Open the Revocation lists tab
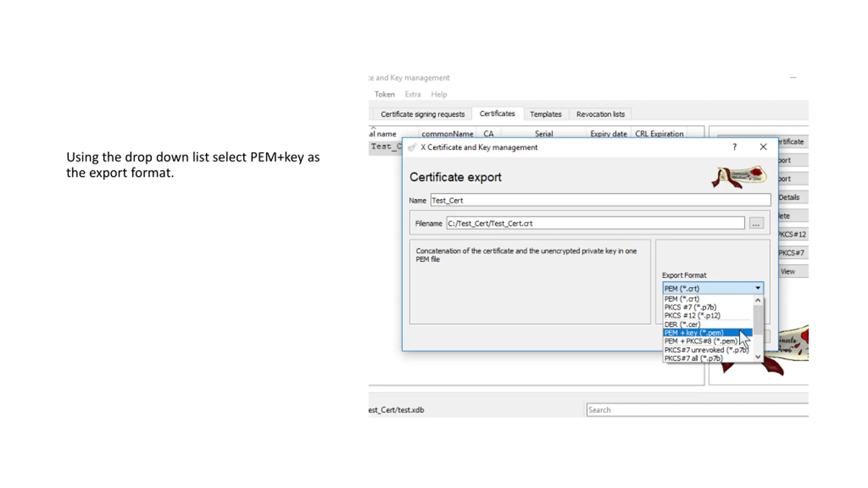 [x=600, y=114]
